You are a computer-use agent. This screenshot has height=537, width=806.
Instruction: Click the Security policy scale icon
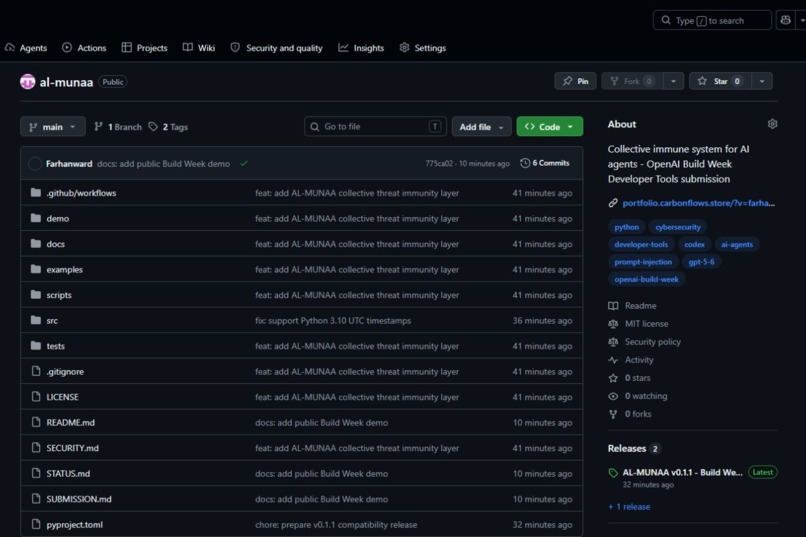(613, 342)
